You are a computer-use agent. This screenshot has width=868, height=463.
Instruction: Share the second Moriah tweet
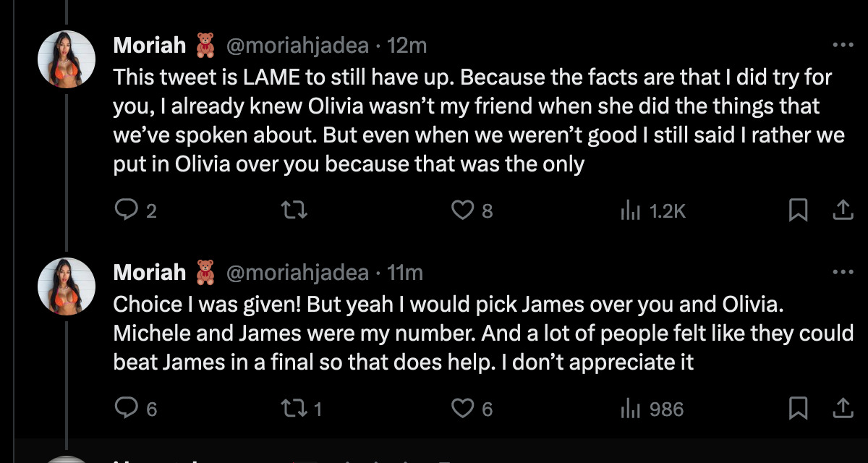(841, 409)
